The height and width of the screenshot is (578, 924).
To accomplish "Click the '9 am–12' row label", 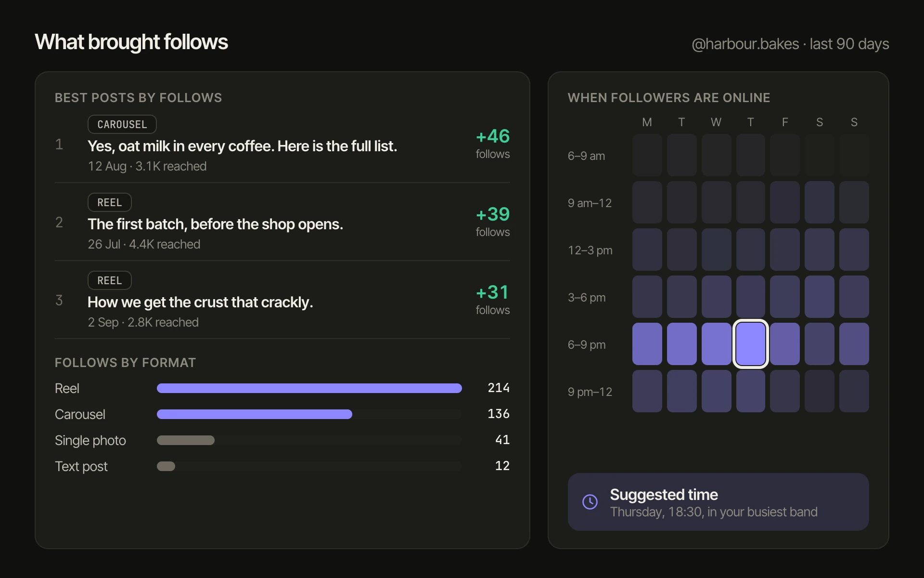I will click(x=590, y=203).
